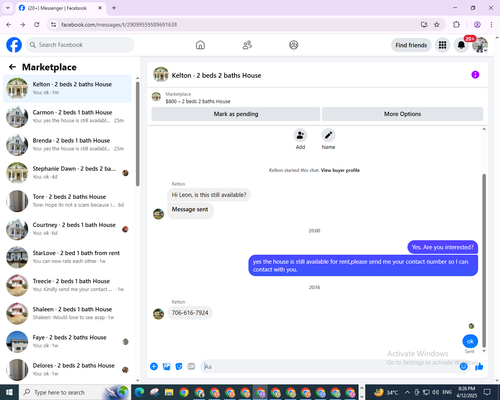Open the Groups icon in top navigation
Screen dimensions: 500x400
click(x=294, y=45)
